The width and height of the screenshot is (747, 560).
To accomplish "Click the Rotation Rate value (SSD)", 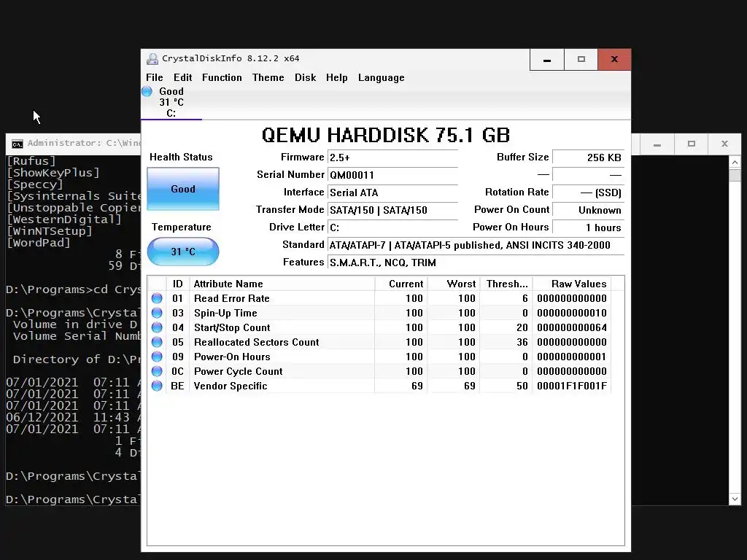I will (x=588, y=192).
